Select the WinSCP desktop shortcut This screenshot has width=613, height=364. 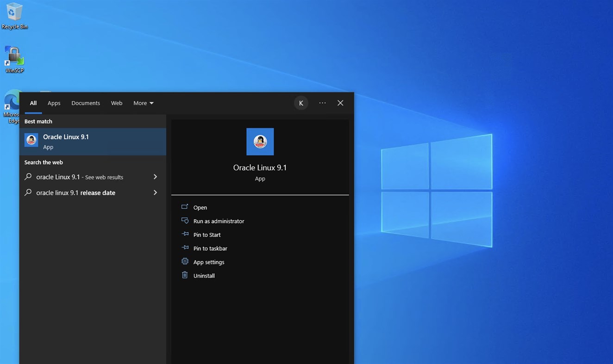(x=14, y=60)
